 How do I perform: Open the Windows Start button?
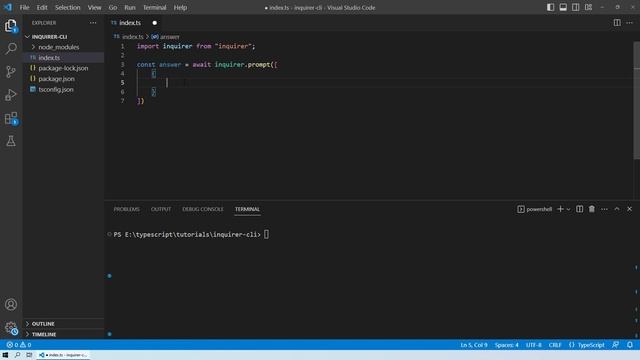(5, 355)
